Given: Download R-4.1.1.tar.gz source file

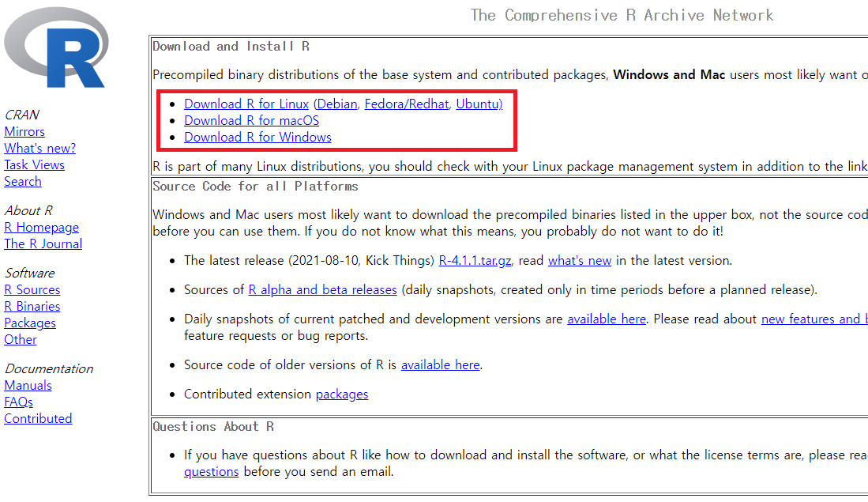Looking at the screenshot, I should 475,260.
